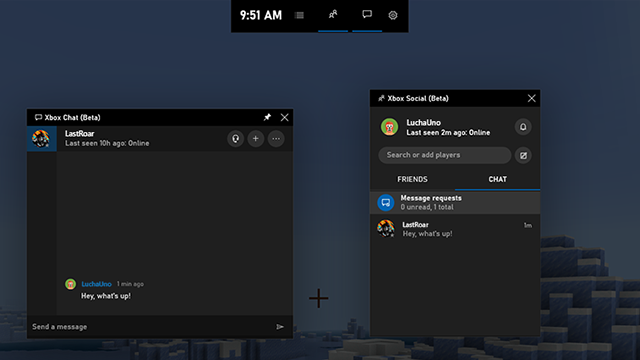This screenshot has height=360, width=640.
Task: Click the Search or add players box
Action: [444, 155]
